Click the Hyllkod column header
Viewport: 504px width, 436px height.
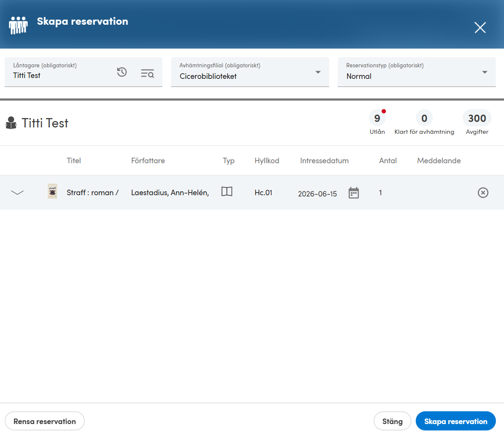click(267, 161)
